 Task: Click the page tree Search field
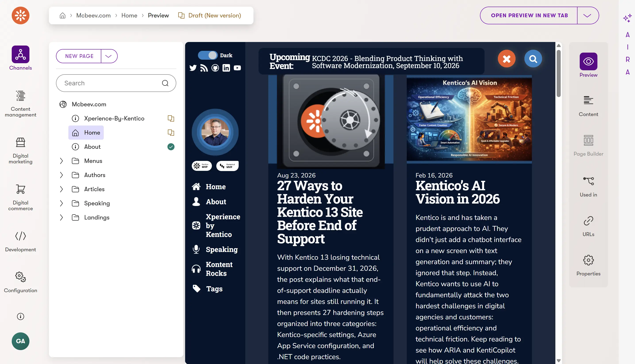coord(116,83)
